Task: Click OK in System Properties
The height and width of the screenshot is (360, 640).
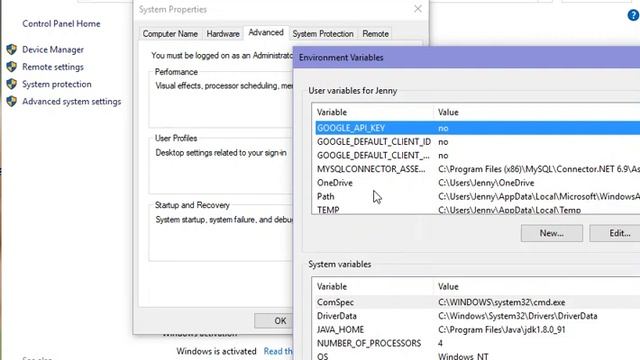Action: click(274, 321)
